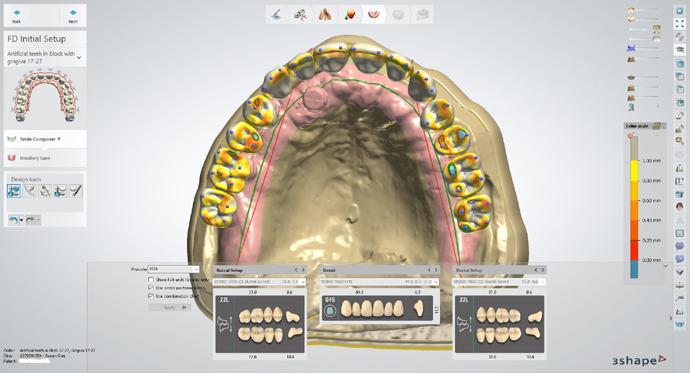Select the active red arch workflow icon

point(374,15)
